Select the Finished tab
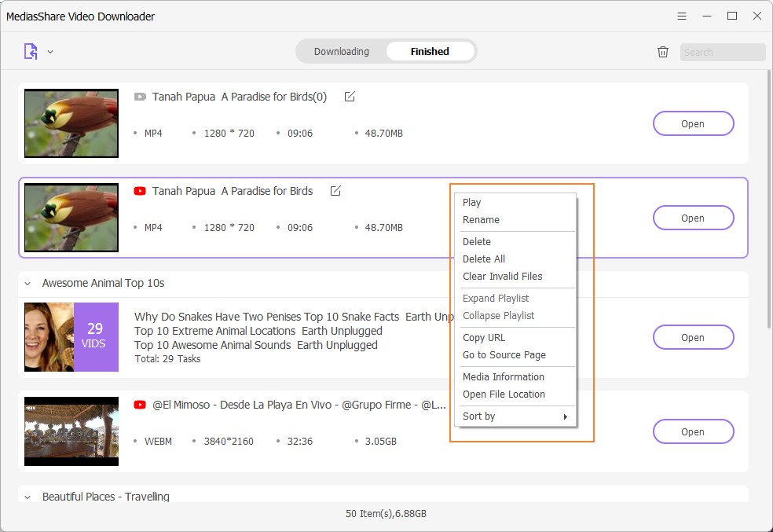773x532 pixels. [x=430, y=52]
